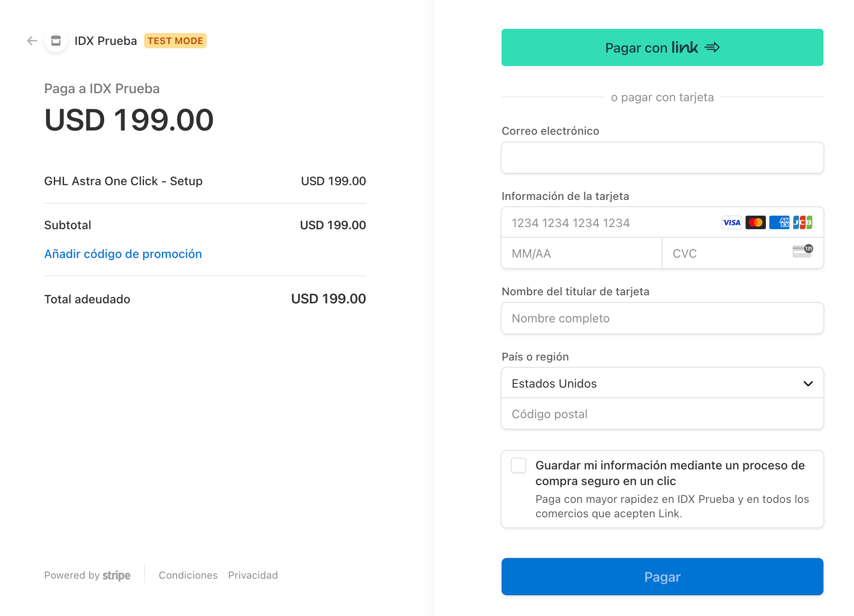The height and width of the screenshot is (616, 854).
Task: Click the Stripe logo in footer
Action: click(x=116, y=575)
